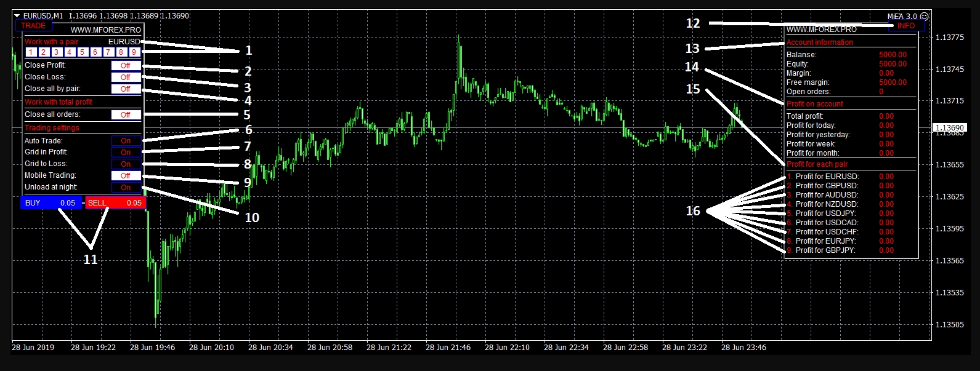Screen dimensions: 980x371
Task: Turn on Close all by pair
Action: point(126,89)
